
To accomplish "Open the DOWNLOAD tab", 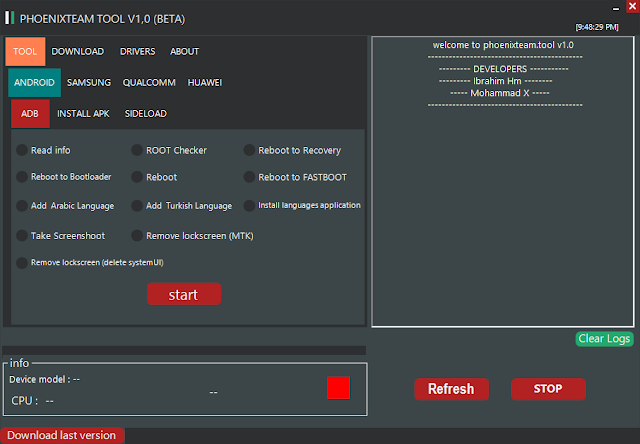I will click(x=78, y=51).
